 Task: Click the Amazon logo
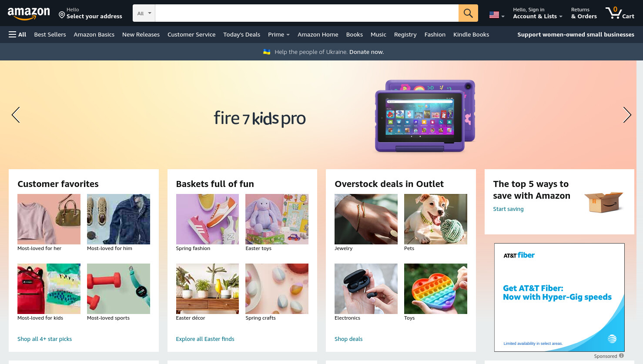(29, 13)
